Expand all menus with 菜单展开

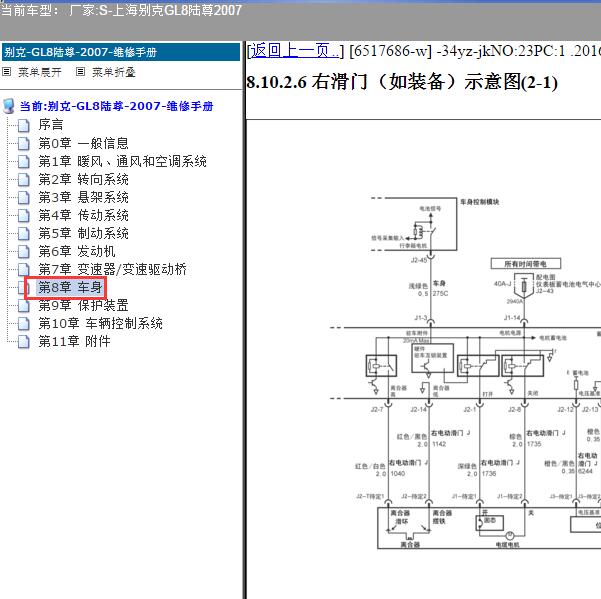(x=40, y=72)
